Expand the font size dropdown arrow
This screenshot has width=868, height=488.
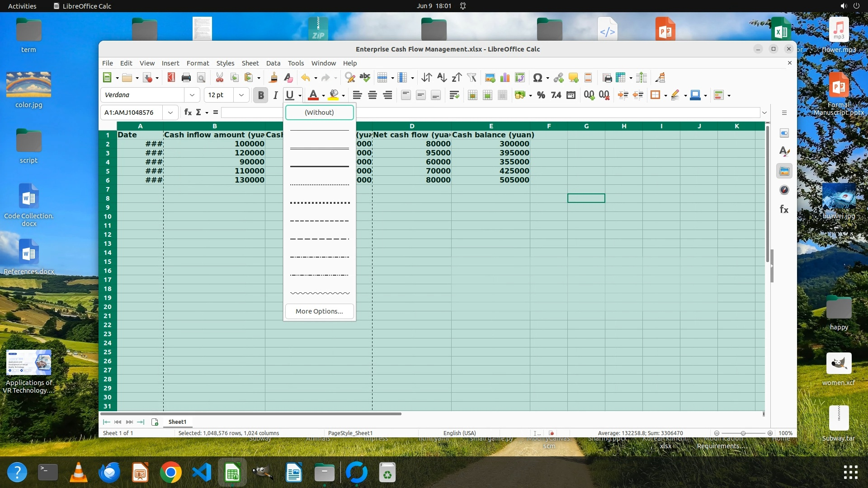[241, 95]
